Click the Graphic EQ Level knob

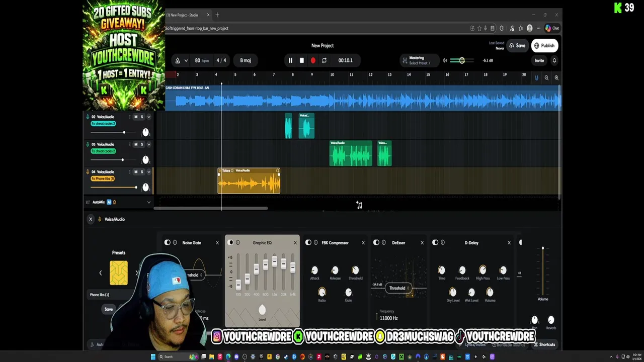(x=262, y=310)
